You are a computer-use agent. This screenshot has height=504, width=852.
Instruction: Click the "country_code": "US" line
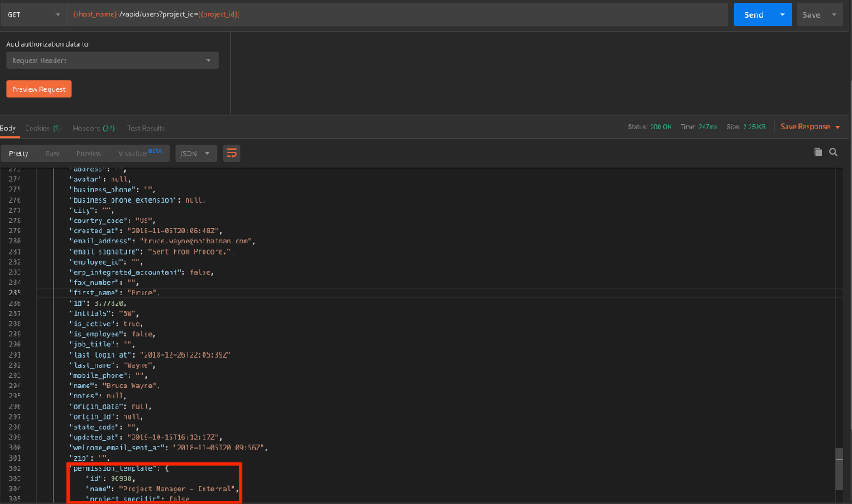[x=112, y=220]
